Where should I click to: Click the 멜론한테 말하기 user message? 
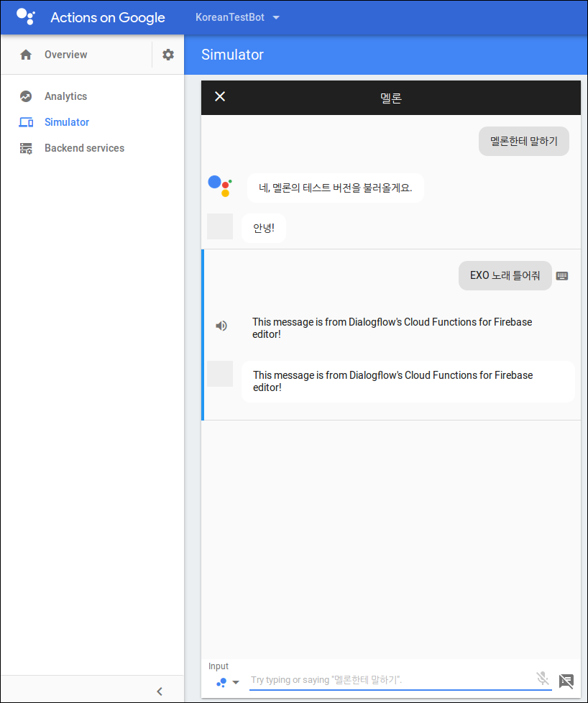(x=523, y=141)
